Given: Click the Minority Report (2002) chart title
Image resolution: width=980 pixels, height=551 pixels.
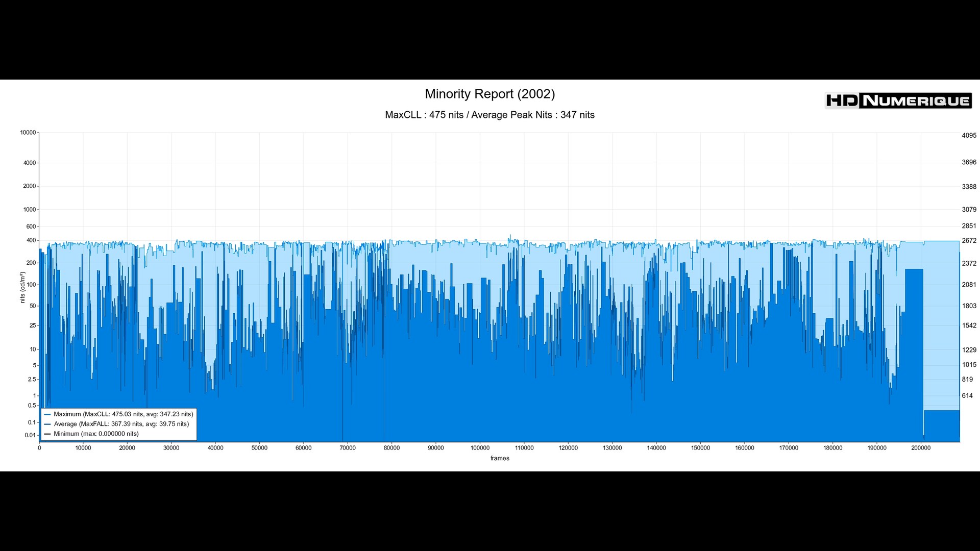Looking at the screenshot, I should tap(489, 94).
